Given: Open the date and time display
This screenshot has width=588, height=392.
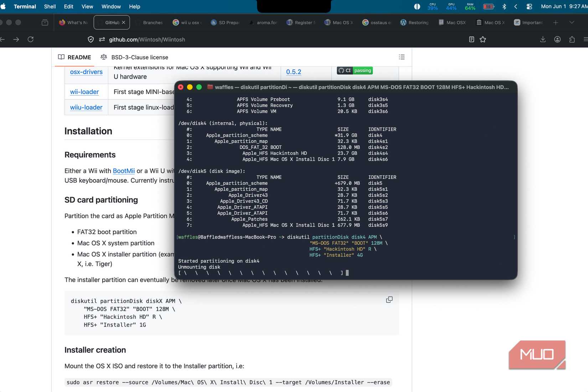Looking at the screenshot, I should [563, 6].
